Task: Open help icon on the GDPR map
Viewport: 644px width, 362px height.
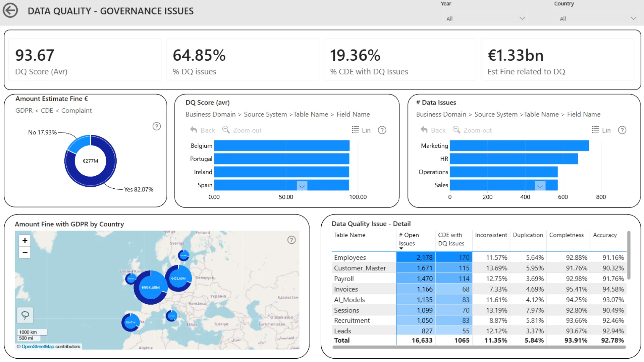Action: [x=291, y=240]
